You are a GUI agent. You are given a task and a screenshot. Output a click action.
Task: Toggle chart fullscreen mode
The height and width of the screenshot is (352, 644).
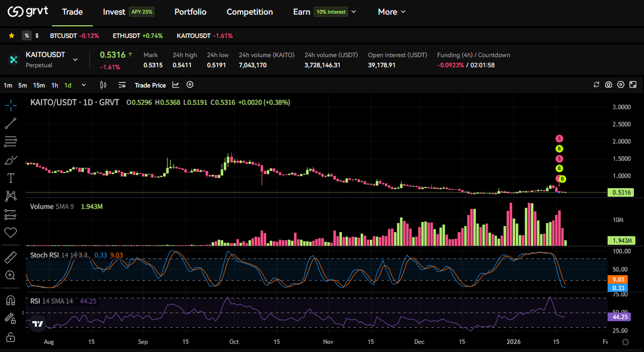633,85
